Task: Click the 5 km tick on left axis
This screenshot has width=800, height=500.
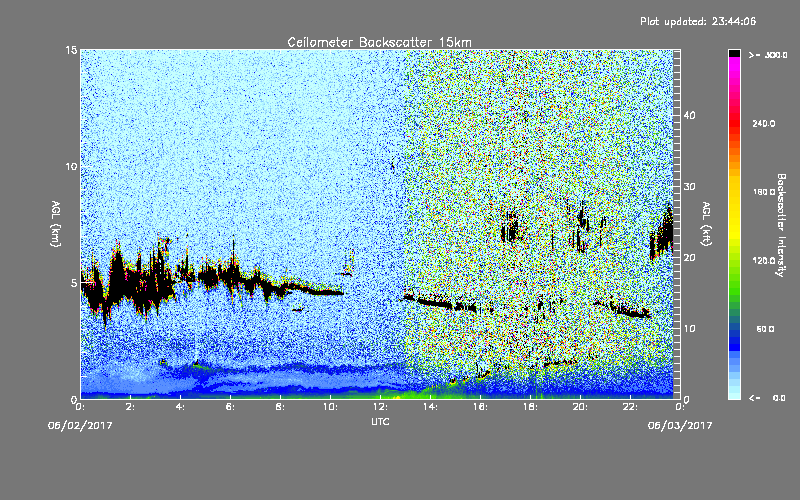Action: click(x=74, y=283)
